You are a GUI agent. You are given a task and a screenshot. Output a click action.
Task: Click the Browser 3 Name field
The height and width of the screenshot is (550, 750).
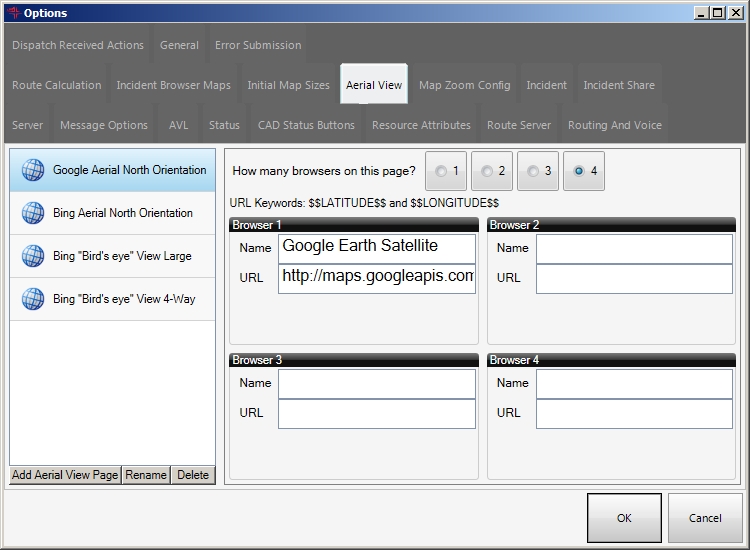click(377, 384)
